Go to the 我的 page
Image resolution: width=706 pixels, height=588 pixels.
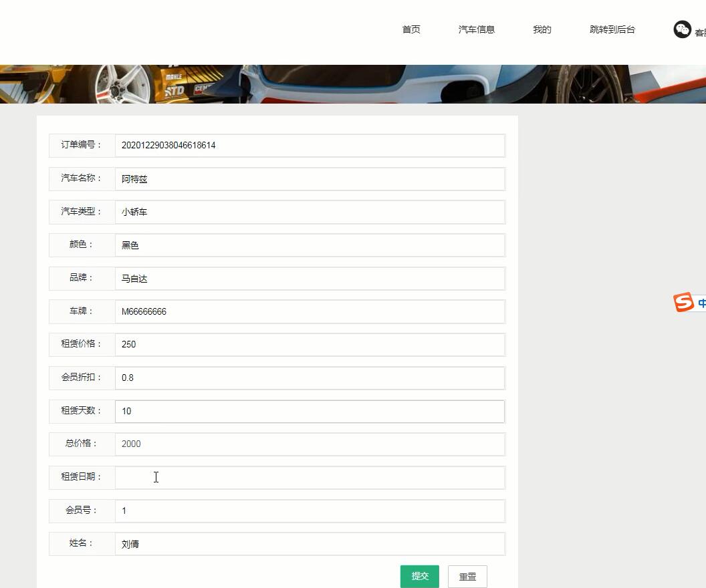[x=542, y=29]
